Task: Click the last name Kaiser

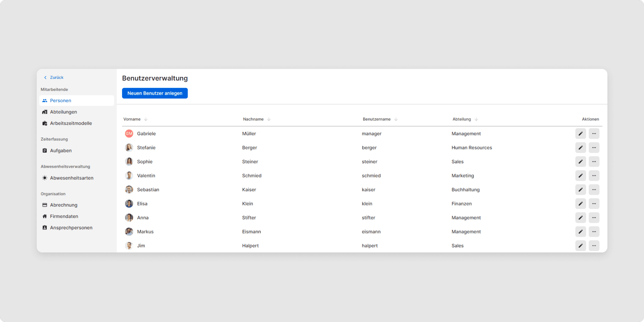Action: (x=249, y=190)
